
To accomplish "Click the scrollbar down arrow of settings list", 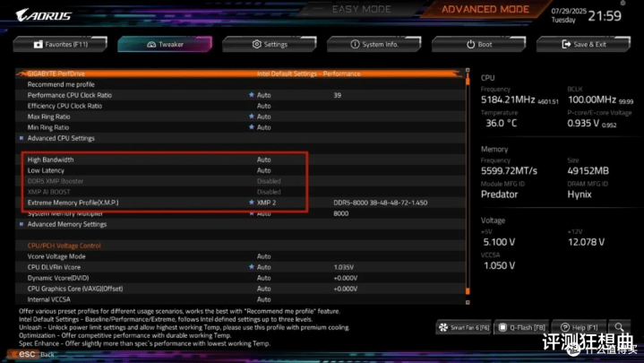I will point(468,302).
